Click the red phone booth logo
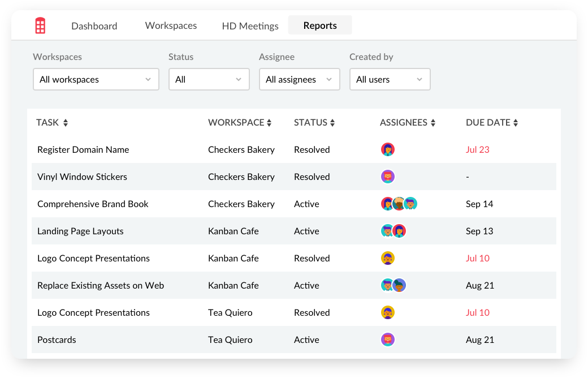This screenshot has height=378, width=588. click(x=40, y=25)
